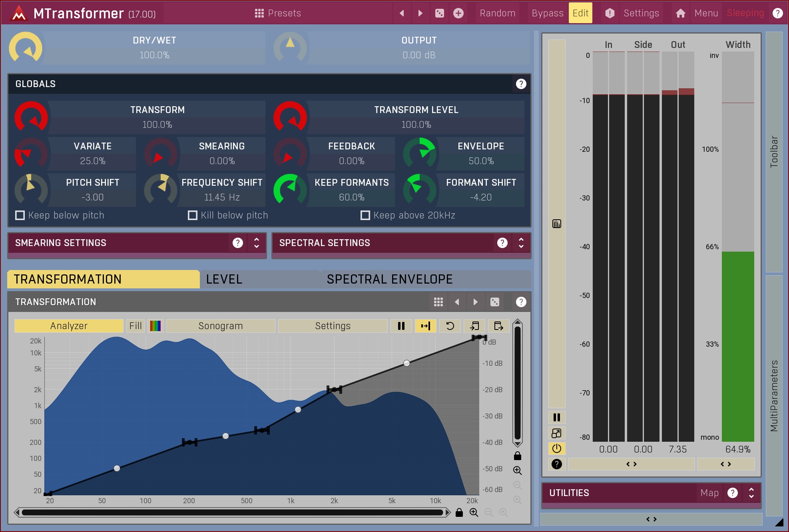Enable Kill below pitch checkbox
Viewport: 789px width, 532px height.
[x=193, y=215]
